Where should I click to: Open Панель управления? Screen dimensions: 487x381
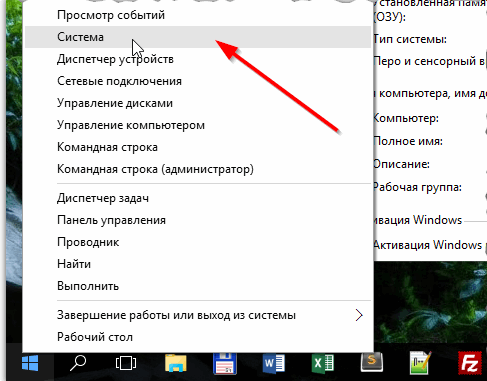point(198,220)
